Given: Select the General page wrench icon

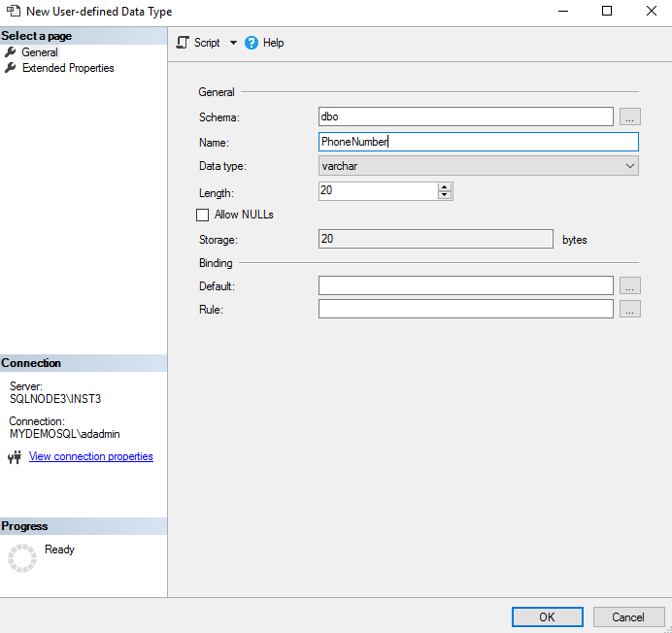Looking at the screenshot, I should click(x=11, y=52).
